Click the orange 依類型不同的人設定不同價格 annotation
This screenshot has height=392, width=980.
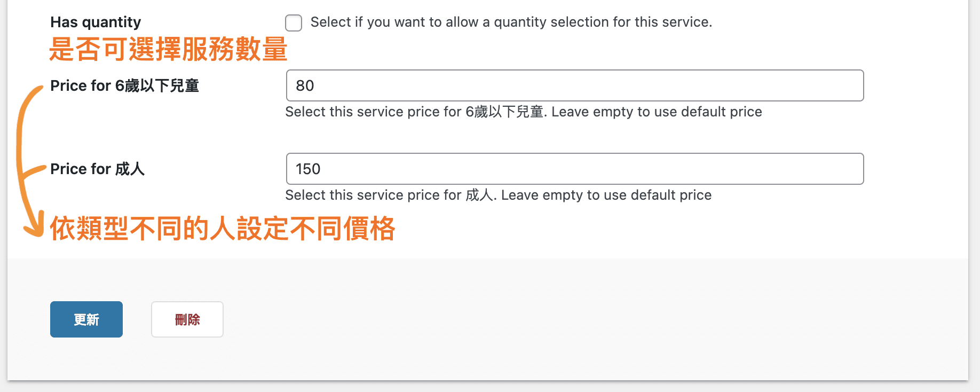pyautogui.click(x=222, y=229)
